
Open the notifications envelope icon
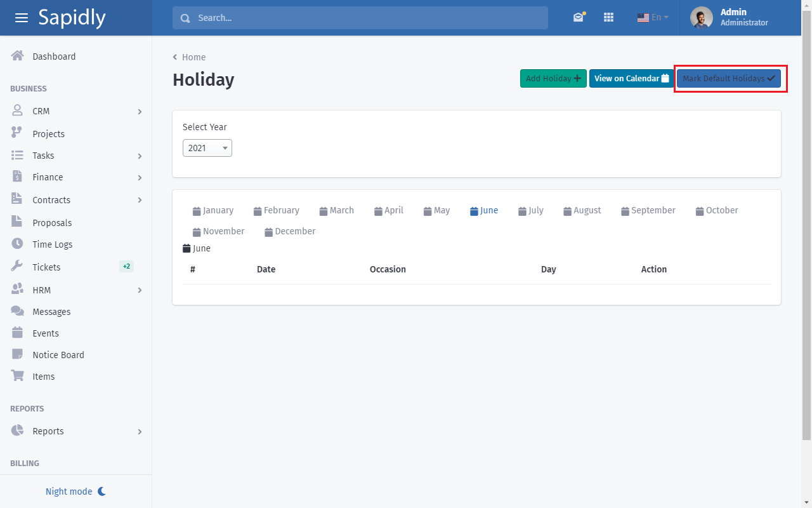coord(578,18)
